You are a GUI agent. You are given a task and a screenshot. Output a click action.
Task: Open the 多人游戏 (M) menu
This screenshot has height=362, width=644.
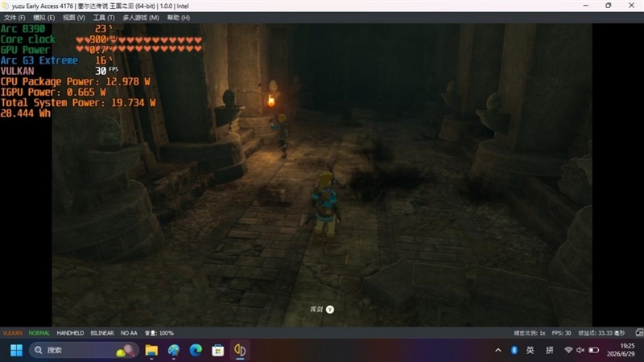pos(141,18)
